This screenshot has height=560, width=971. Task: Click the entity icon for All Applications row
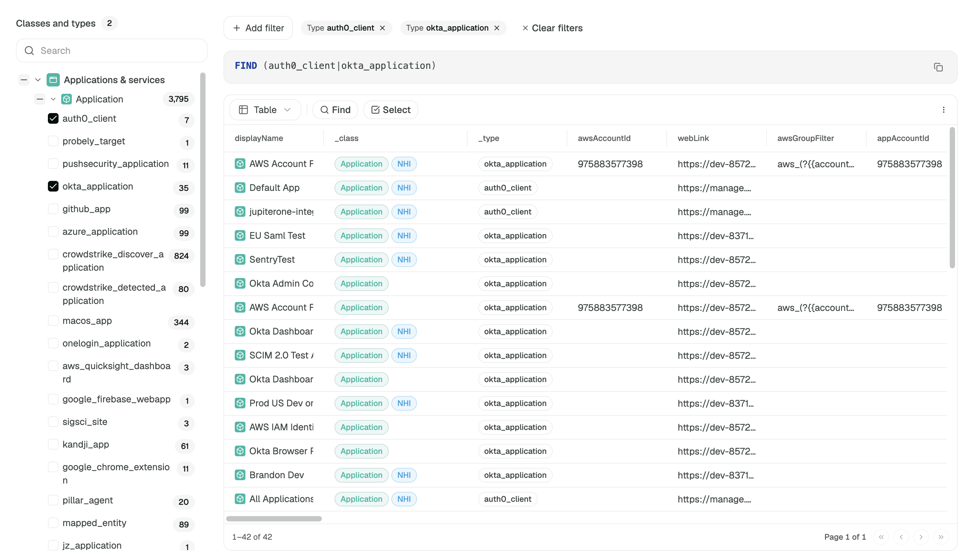[240, 499]
